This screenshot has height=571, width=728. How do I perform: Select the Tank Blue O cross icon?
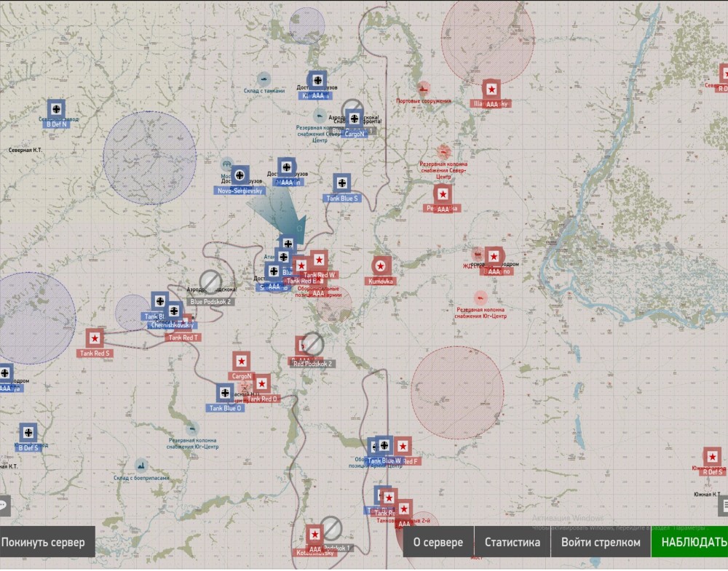[225, 394]
